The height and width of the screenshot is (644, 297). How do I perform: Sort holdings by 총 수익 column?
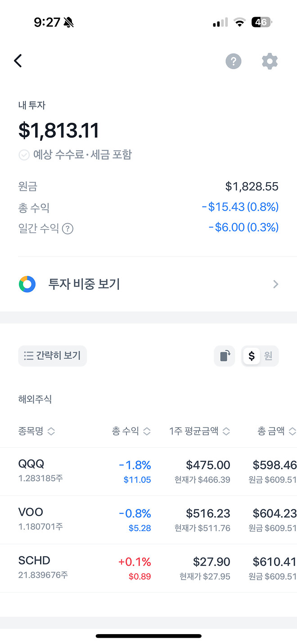[x=130, y=431]
